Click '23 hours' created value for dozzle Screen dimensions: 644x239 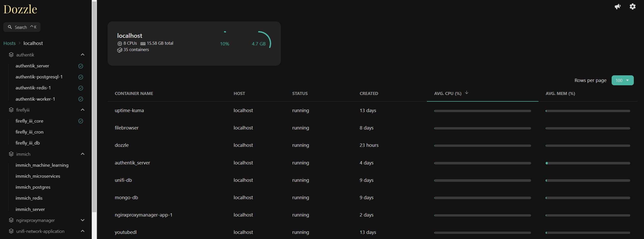[x=369, y=145]
